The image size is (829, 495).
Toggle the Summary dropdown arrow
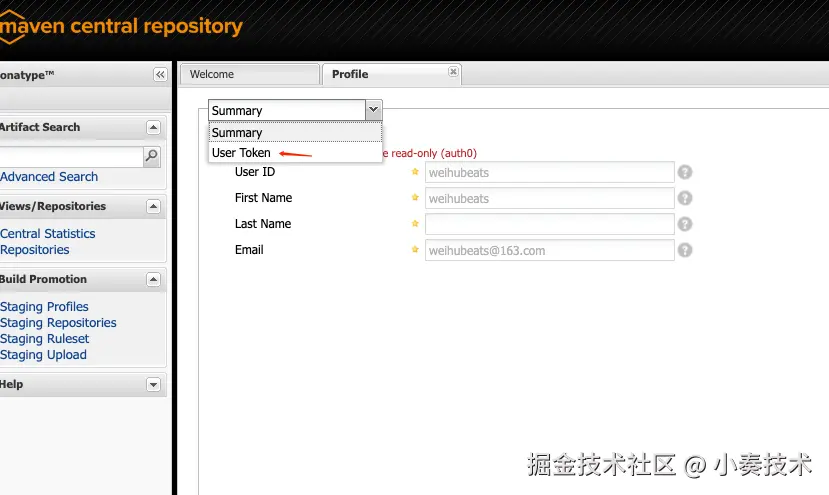point(373,110)
